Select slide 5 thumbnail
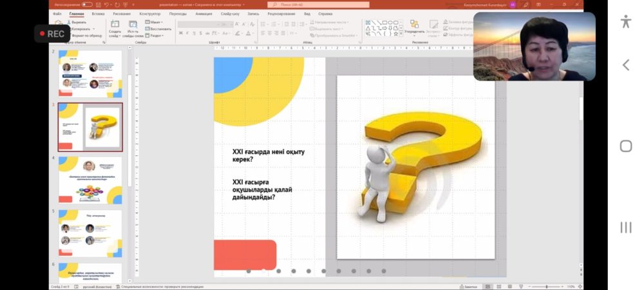This screenshot has width=644, height=290. point(90,233)
